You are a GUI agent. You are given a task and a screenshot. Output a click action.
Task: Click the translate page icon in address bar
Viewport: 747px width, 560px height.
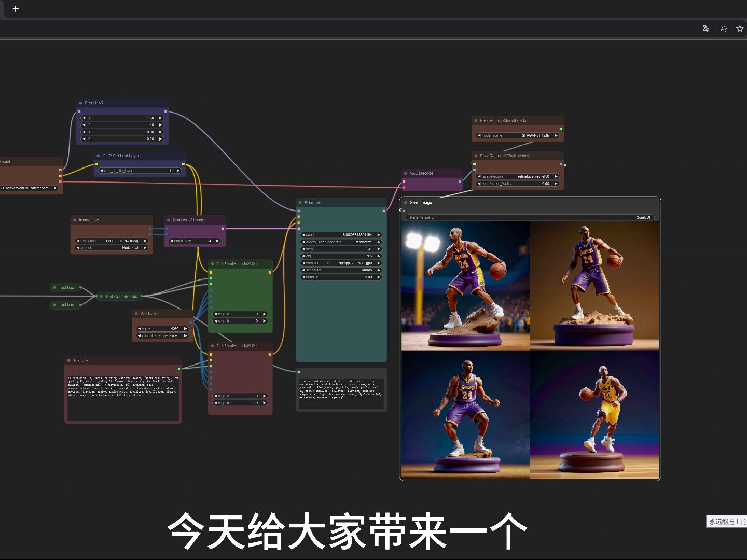tap(706, 29)
